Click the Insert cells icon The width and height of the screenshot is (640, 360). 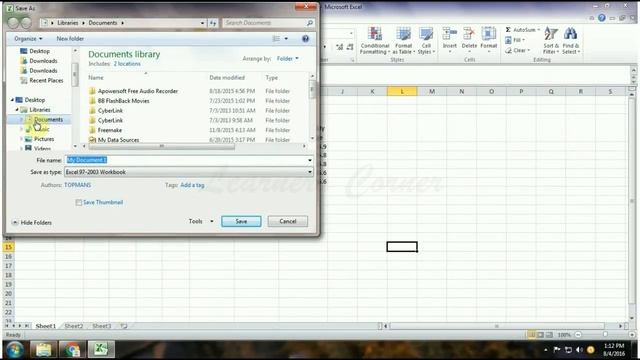[x=450, y=34]
